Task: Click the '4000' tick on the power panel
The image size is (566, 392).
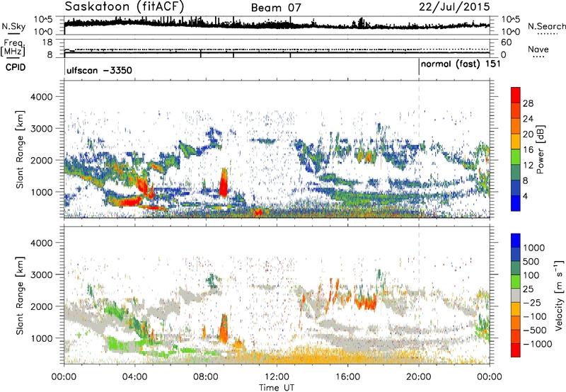Action: 41,97
